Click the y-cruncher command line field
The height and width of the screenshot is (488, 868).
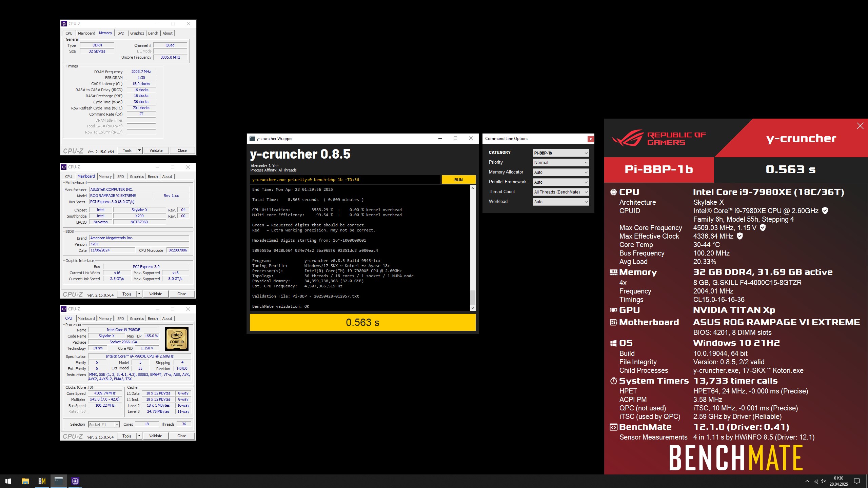(345, 180)
